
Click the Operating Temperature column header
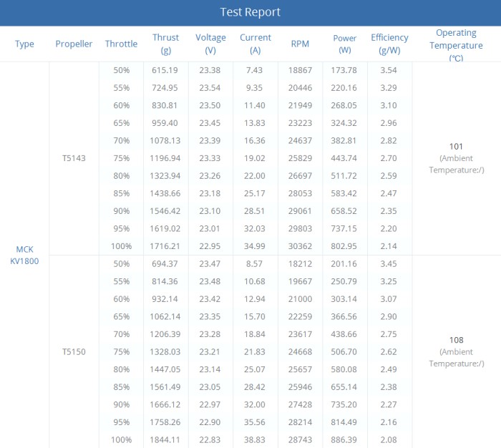(457, 45)
